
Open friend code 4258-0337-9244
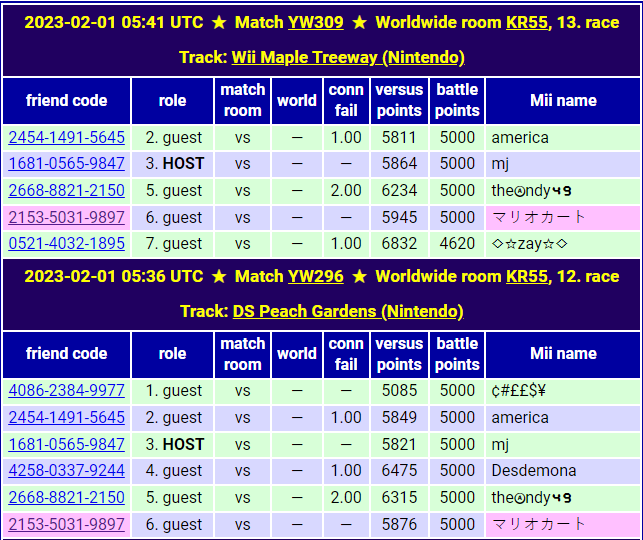(66, 470)
